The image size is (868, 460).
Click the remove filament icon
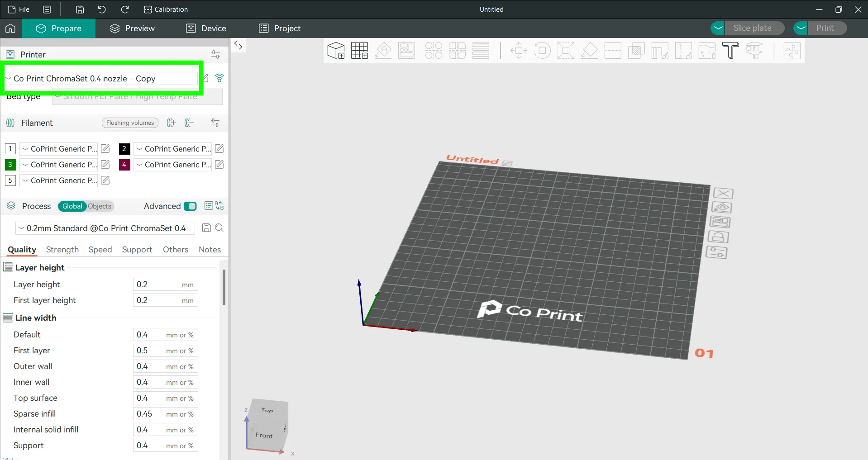(x=189, y=123)
